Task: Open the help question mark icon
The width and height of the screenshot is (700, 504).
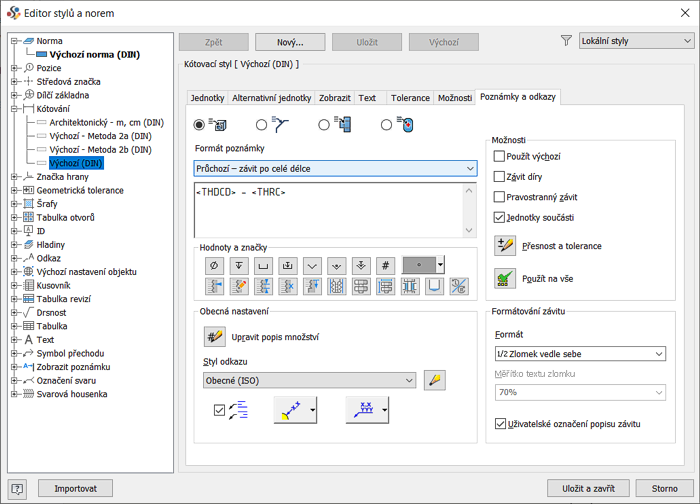Action: pos(17,489)
